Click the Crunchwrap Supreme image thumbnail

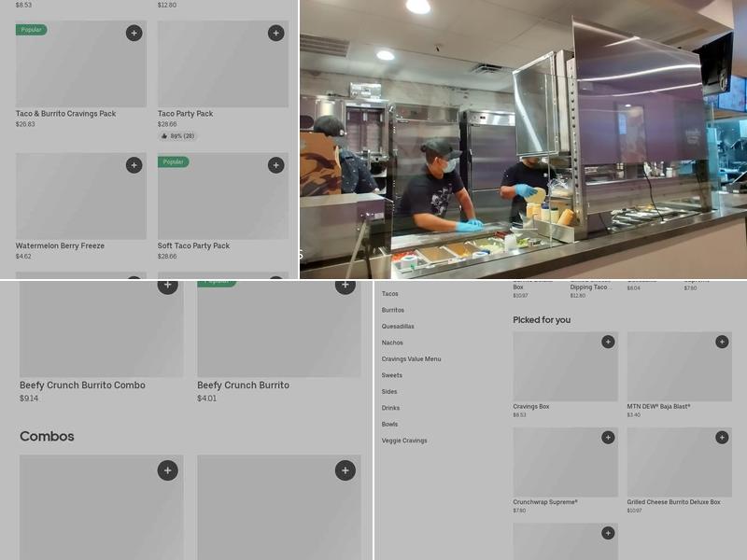pyautogui.click(x=566, y=462)
